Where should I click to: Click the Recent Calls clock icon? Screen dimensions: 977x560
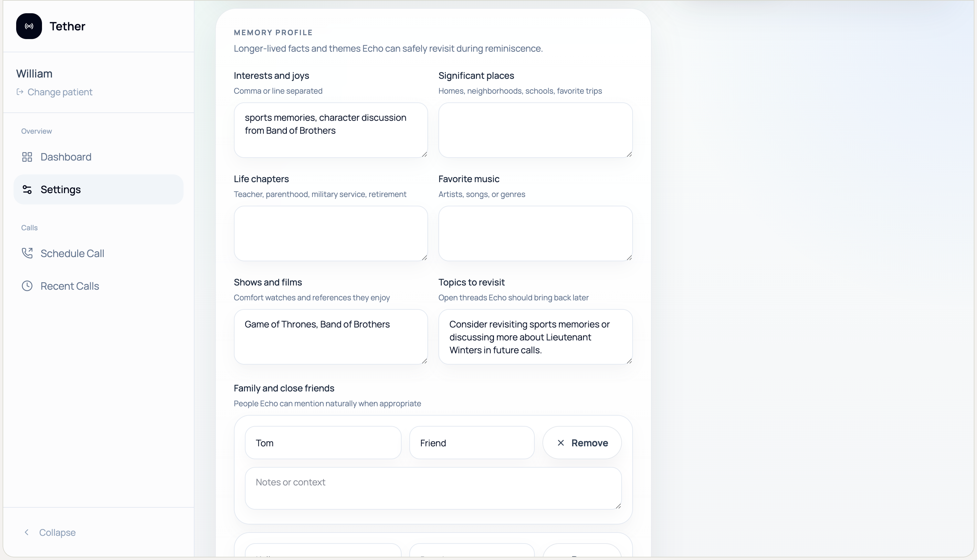click(27, 286)
